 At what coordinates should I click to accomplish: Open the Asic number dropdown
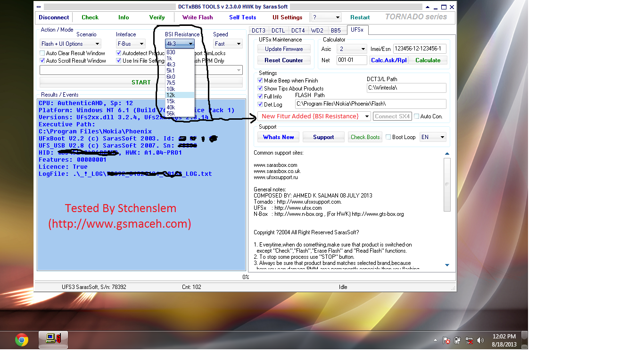[352, 49]
